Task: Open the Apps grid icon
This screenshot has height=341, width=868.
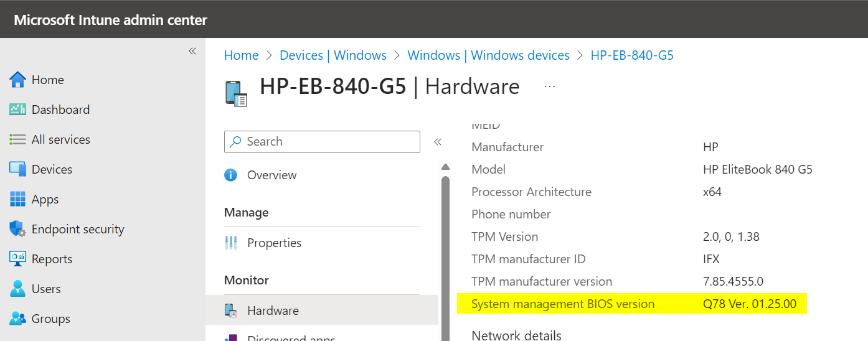Action: (17, 199)
